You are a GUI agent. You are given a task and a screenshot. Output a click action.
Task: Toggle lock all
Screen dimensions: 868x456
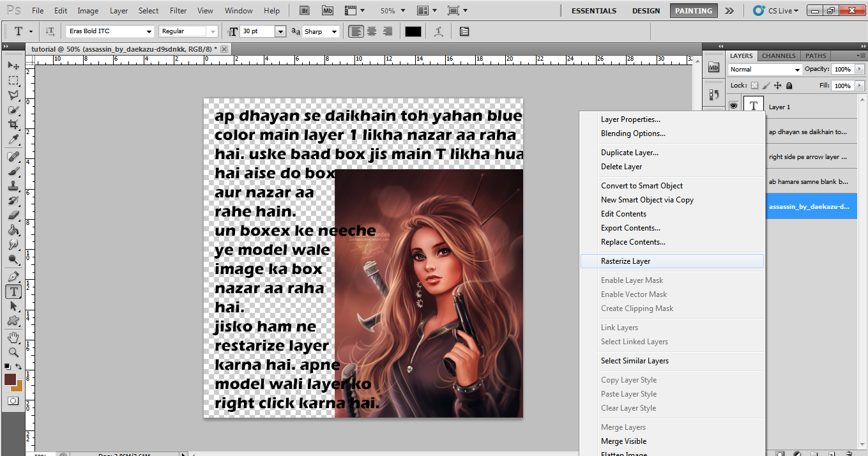pyautogui.click(x=789, y=86)
